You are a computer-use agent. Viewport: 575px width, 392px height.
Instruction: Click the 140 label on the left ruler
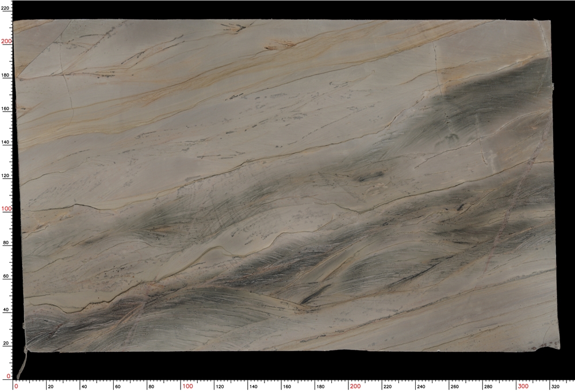[6, 142]
